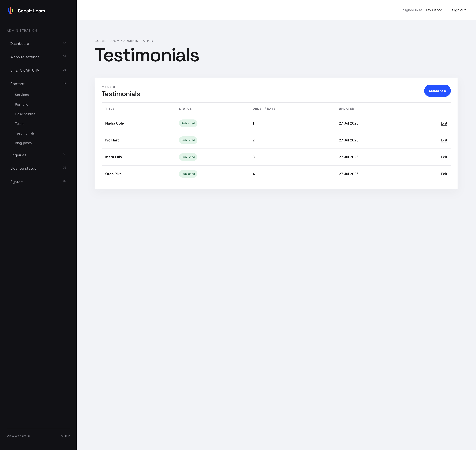Open Case studies under Content
This screenshot has height=450, width=476.
click(x=25, y=114)
